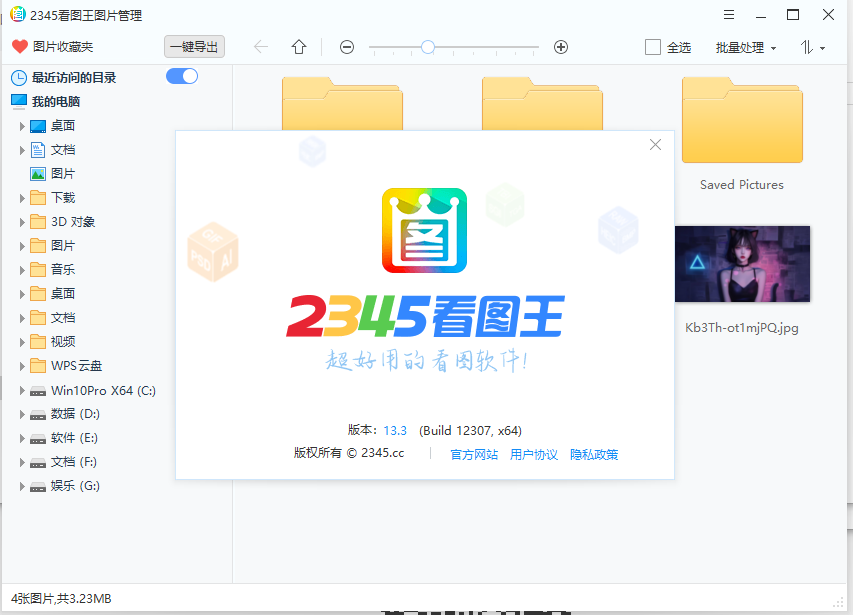The image size is (853, 615).
Task: Toggle off the 最近访问的目录 switch
Action: [x=181, y=75]
